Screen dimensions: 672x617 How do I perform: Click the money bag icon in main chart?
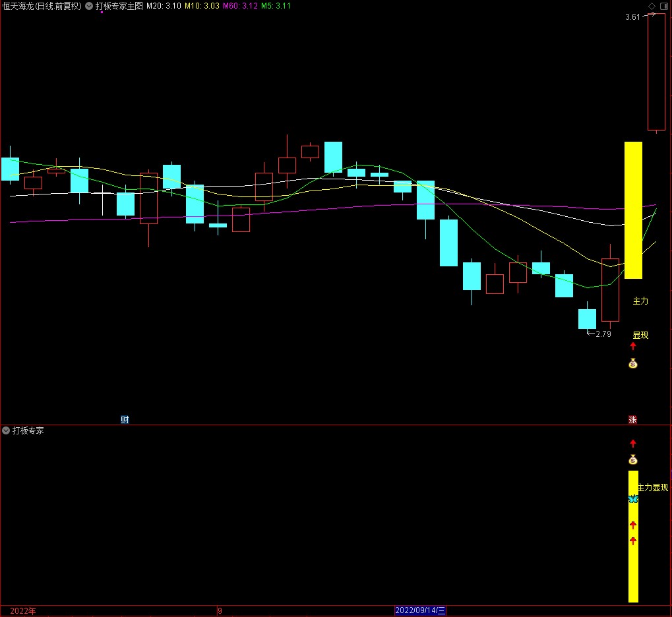pos(633,363)
